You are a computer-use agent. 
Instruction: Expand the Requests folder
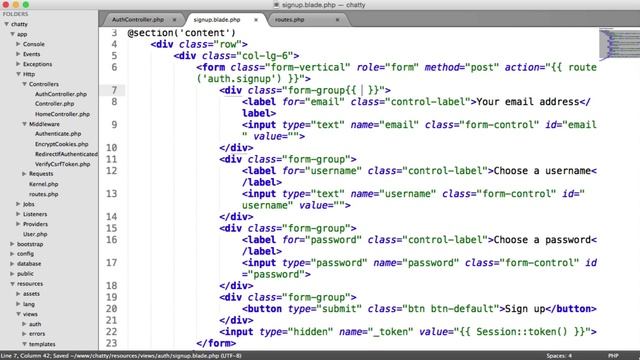24,174
